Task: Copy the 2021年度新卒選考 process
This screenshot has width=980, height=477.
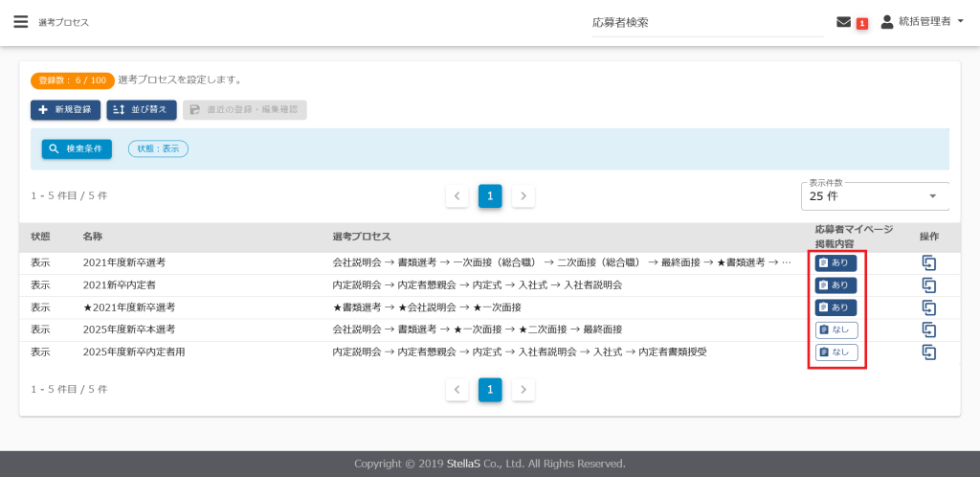Action: pos(928,263)
